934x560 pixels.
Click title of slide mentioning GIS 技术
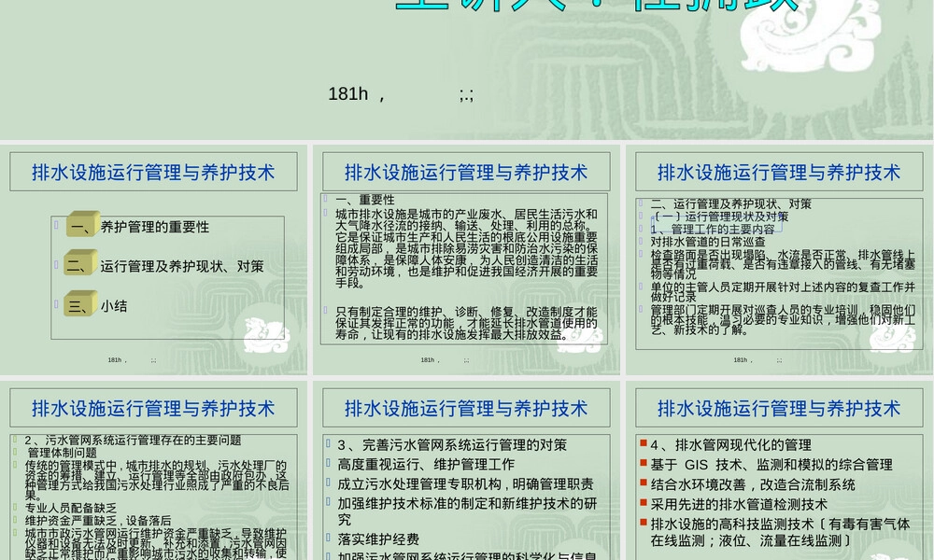point(779,408)
